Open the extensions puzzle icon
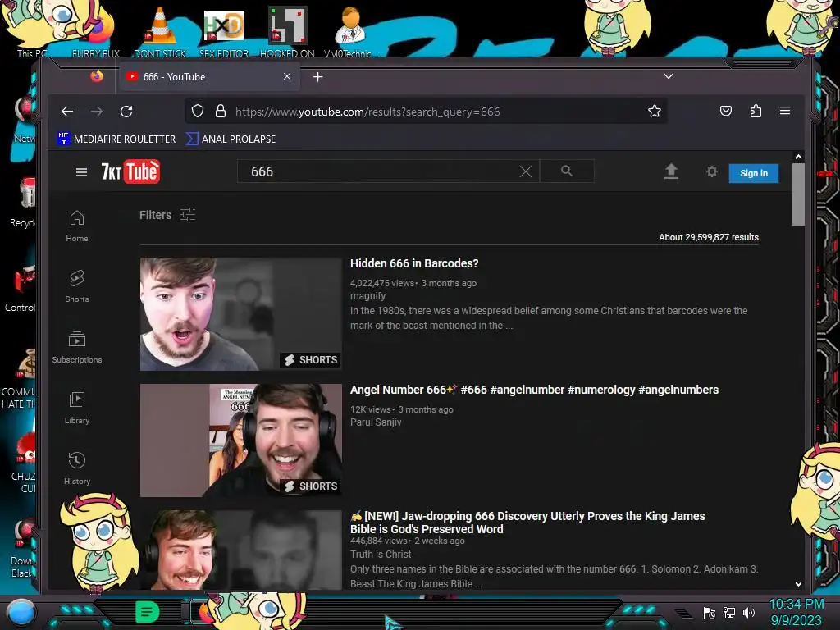The image size is (840, 630). click(756, 111)
